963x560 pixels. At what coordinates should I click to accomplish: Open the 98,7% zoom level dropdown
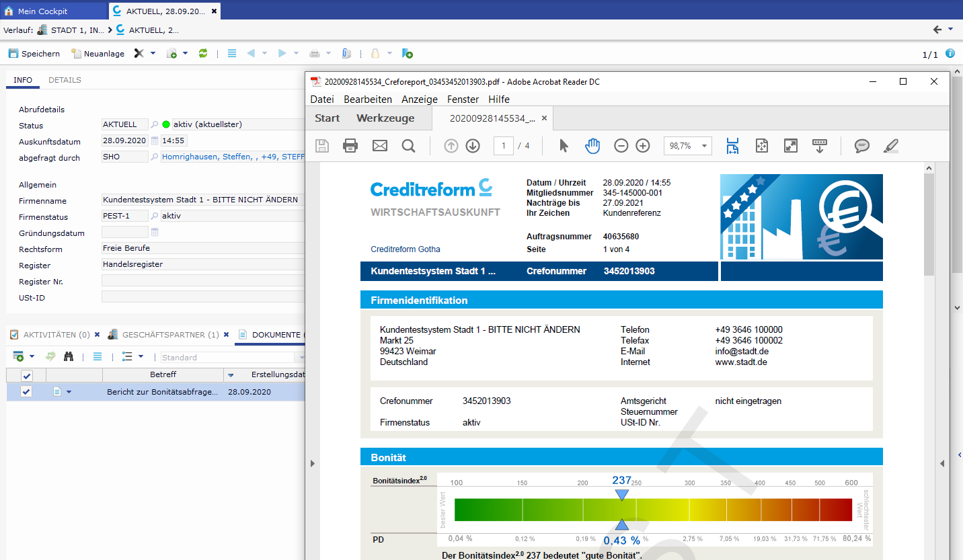click(704, 146)
